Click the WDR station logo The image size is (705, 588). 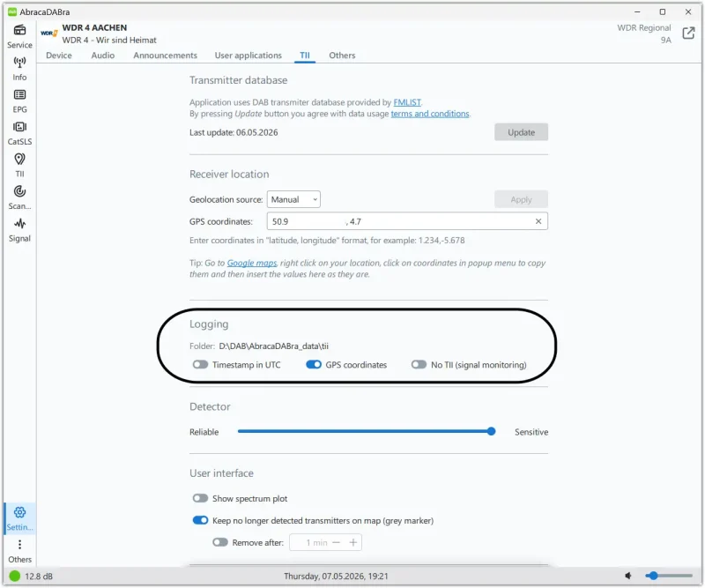49,33
